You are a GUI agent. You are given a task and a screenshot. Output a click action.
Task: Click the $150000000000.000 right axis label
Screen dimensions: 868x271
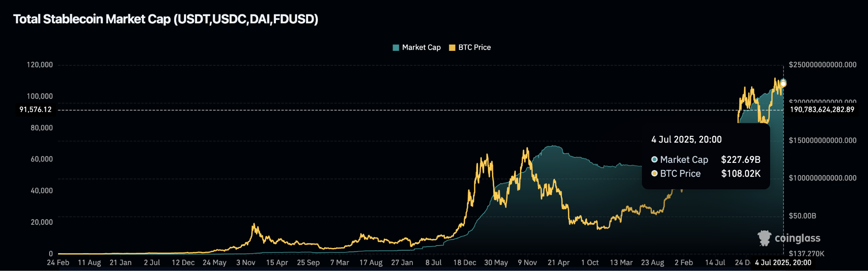(x=823, y=140)
